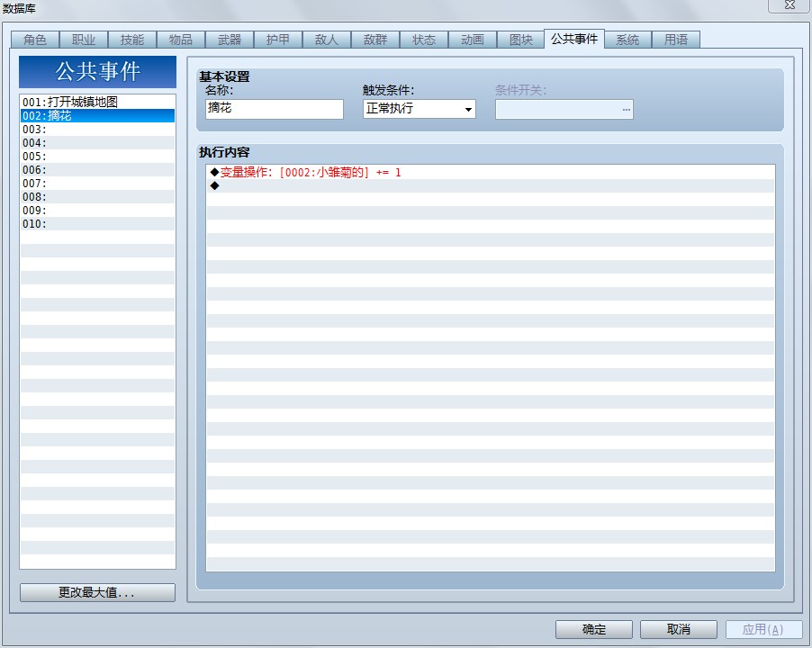This screenshot has height=648, width=812.
Task: Select the 武器 tab
Action: click(230, 40)
